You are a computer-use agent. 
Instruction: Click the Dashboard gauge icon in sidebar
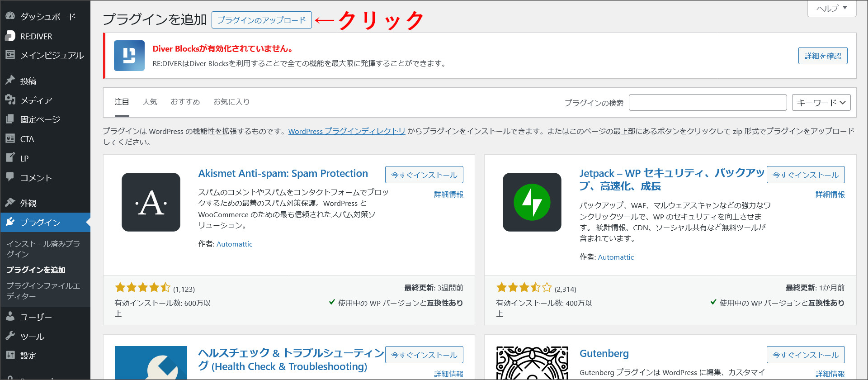tap(10, 16)
